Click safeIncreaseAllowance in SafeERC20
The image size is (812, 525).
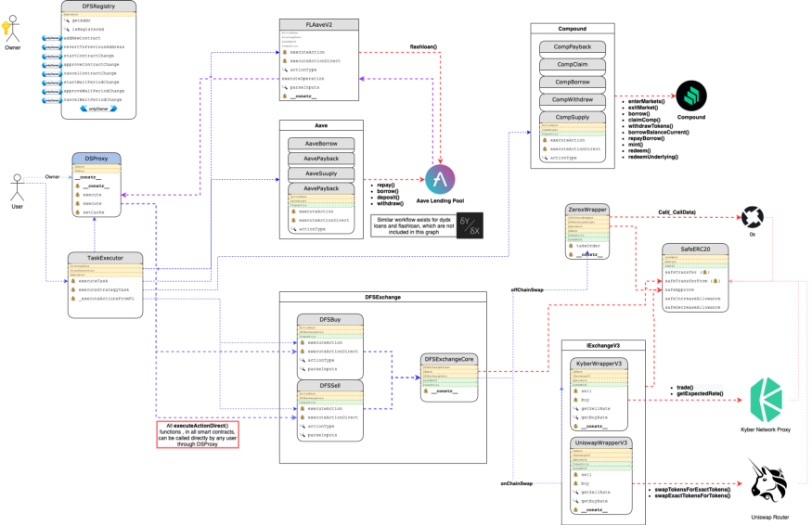click(x=692, y=299)
